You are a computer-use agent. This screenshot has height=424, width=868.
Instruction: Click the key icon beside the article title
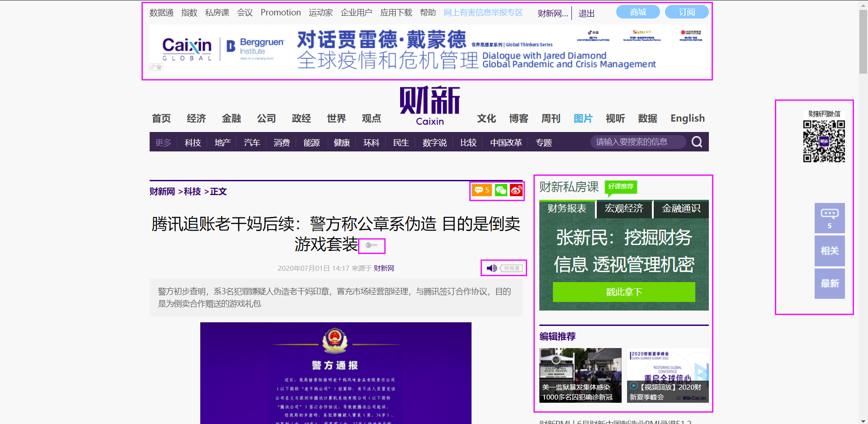click(372, 245)
